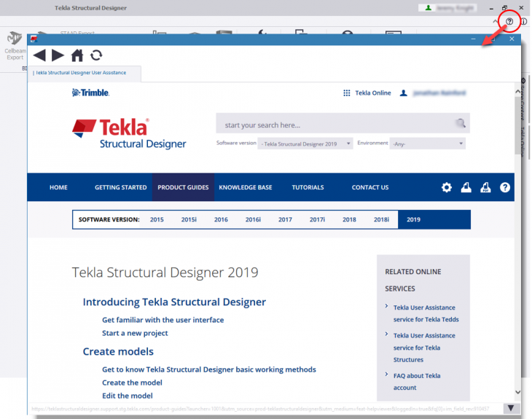This screenshot has height=419, width=532.
Task: Refresh the help viewer page
Action: pyautogui.click(x=96, y=55)
